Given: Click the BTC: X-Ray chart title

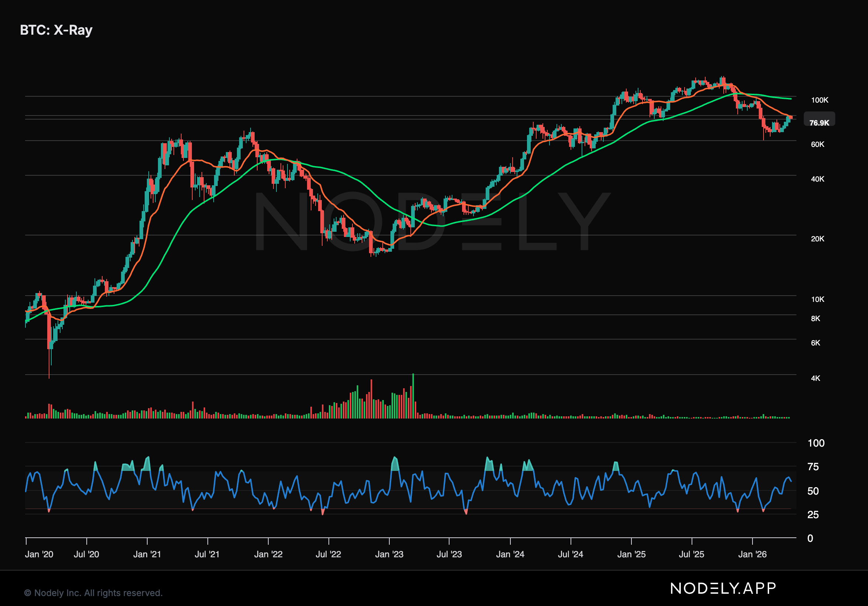Looking at the screenshot, I should 56,30.
